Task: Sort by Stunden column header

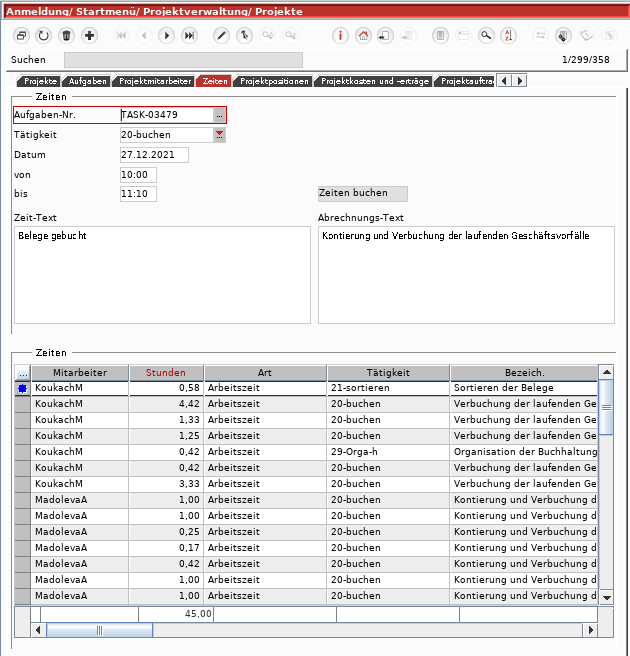Action: click(x=166, y=373)
